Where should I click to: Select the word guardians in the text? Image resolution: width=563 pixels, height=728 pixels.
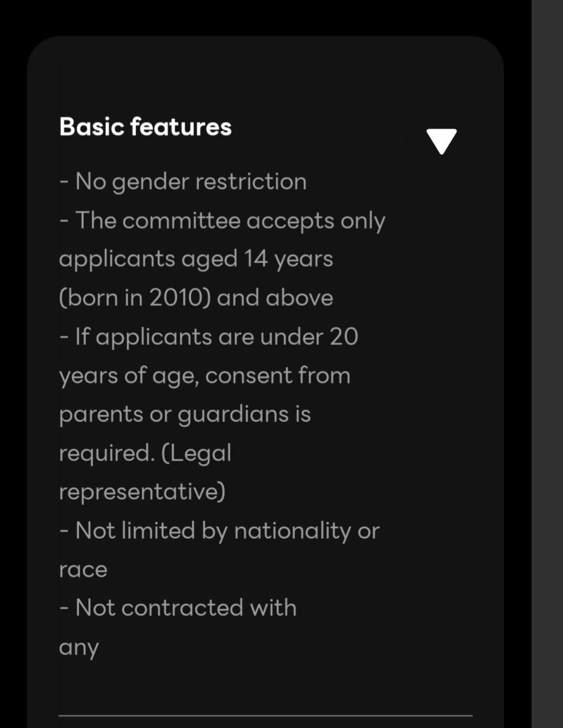(234, 415)
